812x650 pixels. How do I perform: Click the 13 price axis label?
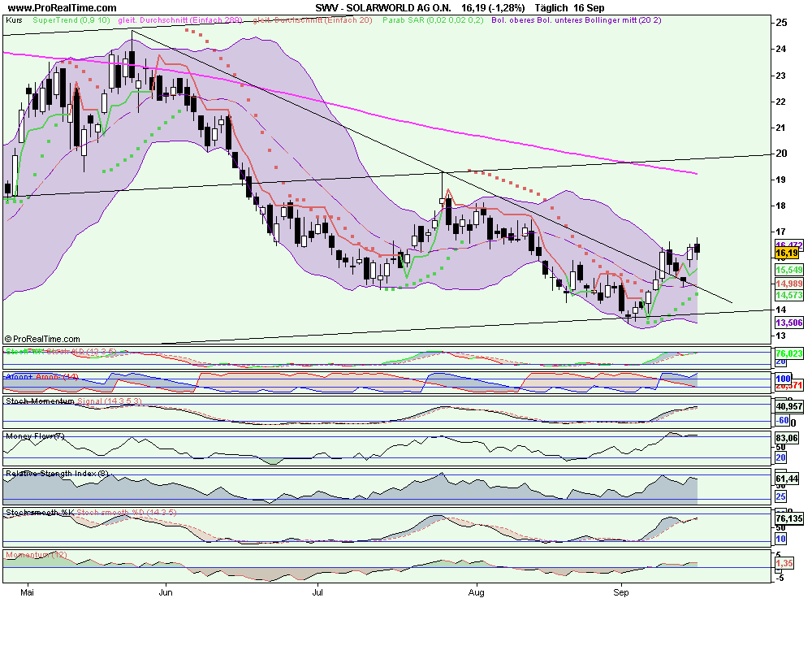[781, 336]
